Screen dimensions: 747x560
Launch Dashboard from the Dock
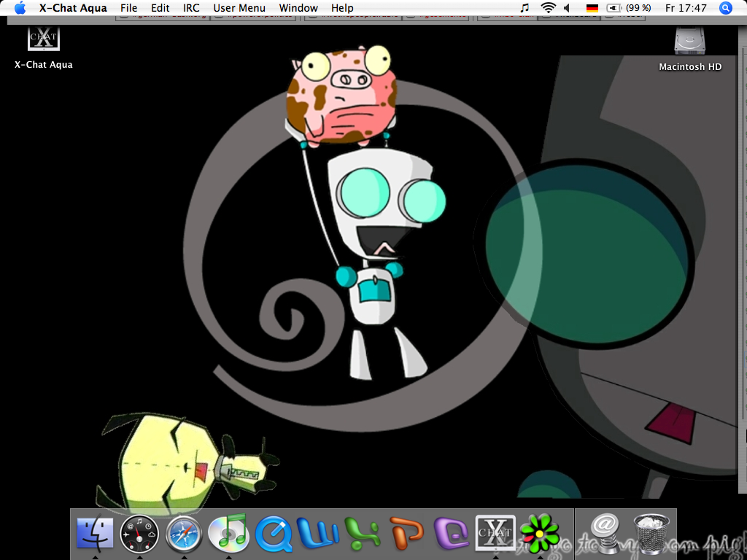pos(139,534)
